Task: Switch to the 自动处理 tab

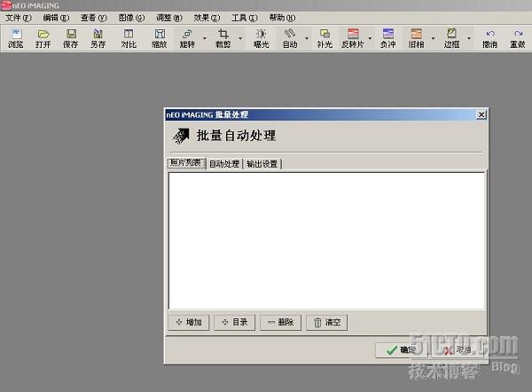Action: point(224,164)
